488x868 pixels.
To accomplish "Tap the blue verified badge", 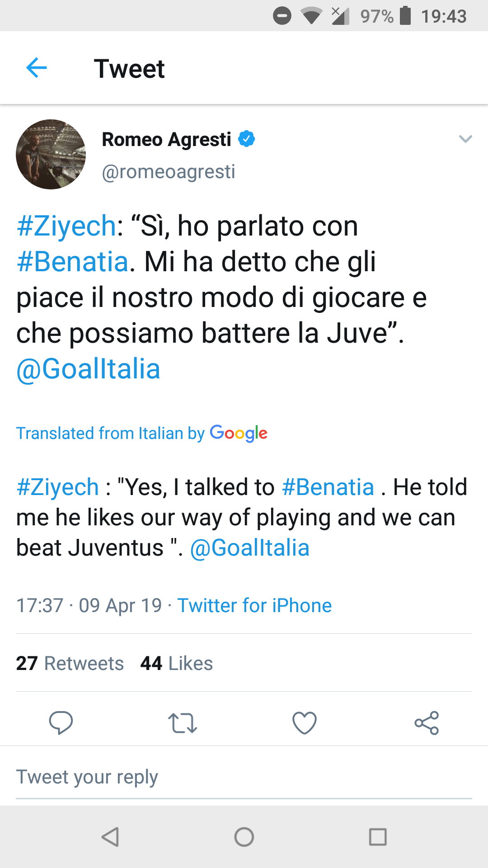I will pyautogui.click(x=247, y=139).
